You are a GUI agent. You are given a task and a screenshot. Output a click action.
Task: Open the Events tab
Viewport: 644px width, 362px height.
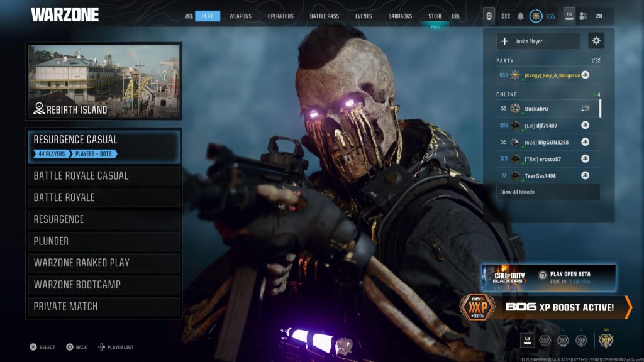[364, 16]
